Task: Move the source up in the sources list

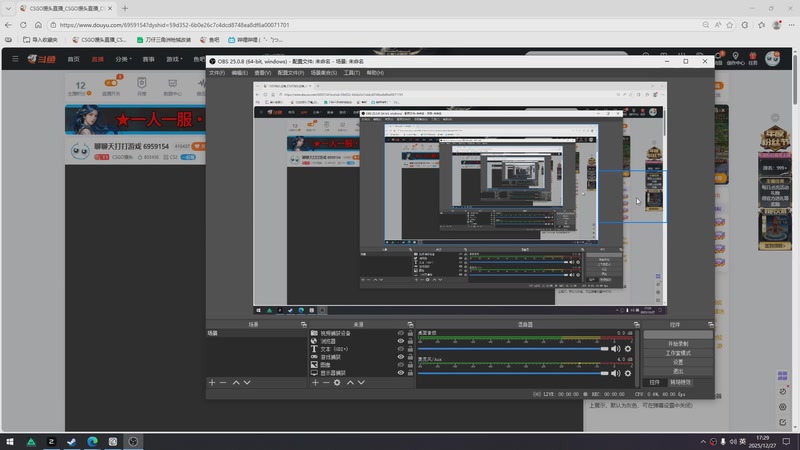Action: 350,382
